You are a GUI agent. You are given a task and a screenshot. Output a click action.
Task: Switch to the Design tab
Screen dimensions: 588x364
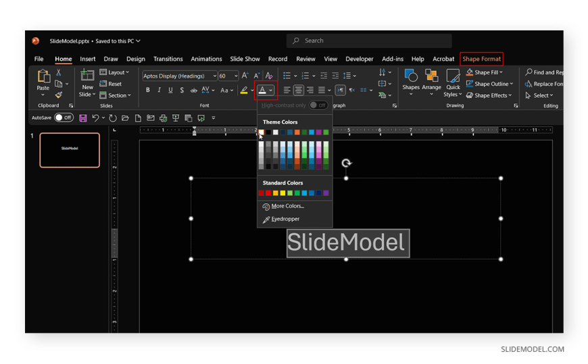tap(136, 59)
